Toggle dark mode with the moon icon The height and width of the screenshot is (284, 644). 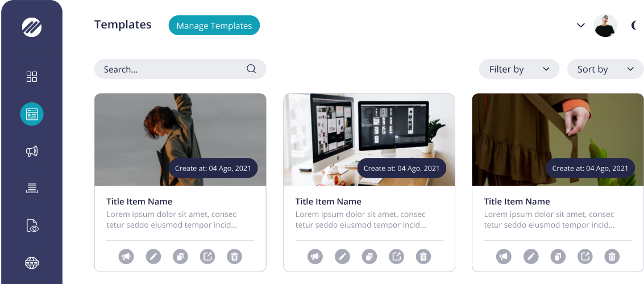click(x=634, y=26)
